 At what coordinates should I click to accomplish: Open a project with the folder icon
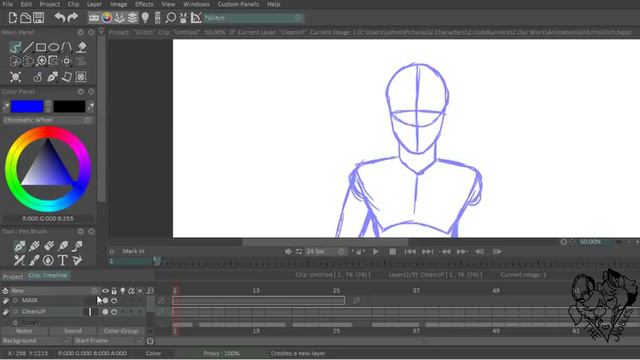pyautogui.click(x=25, y=18)
